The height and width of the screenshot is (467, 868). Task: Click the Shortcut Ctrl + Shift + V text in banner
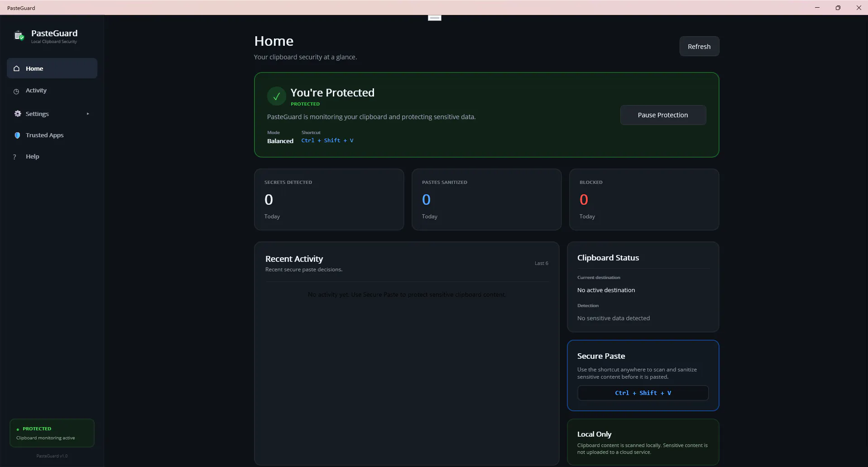pos(327,140)
